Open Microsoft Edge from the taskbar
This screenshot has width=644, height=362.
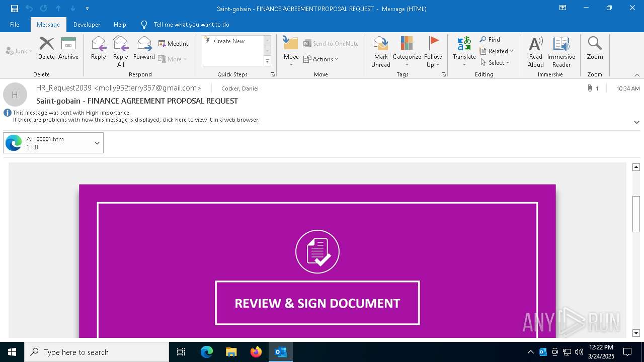207,352
